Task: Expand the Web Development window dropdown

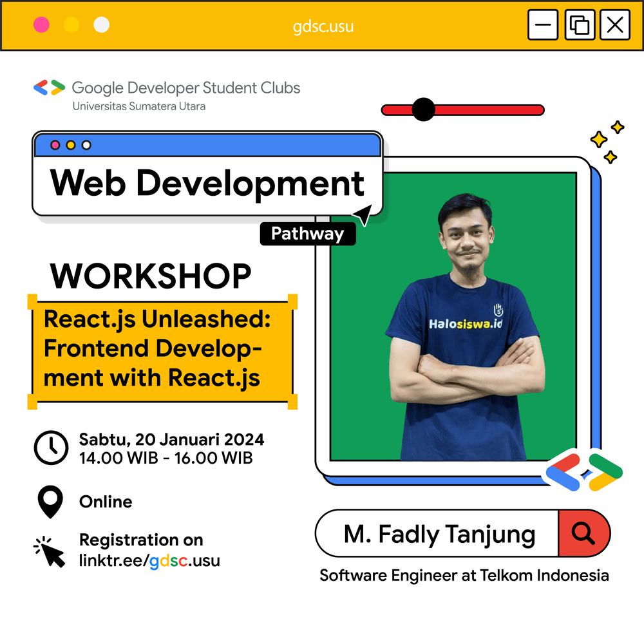Action: coord(207,184)
